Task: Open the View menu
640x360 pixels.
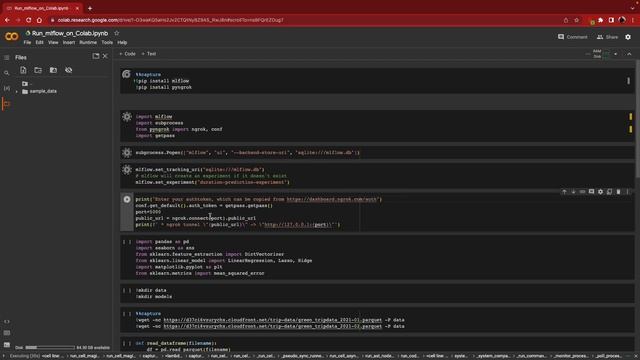Action: click(x=53, y=42)
